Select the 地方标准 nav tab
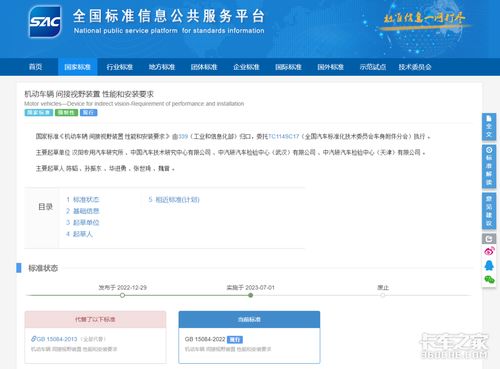The height and width of the screenshot is (369, 500). click(162, 67)
